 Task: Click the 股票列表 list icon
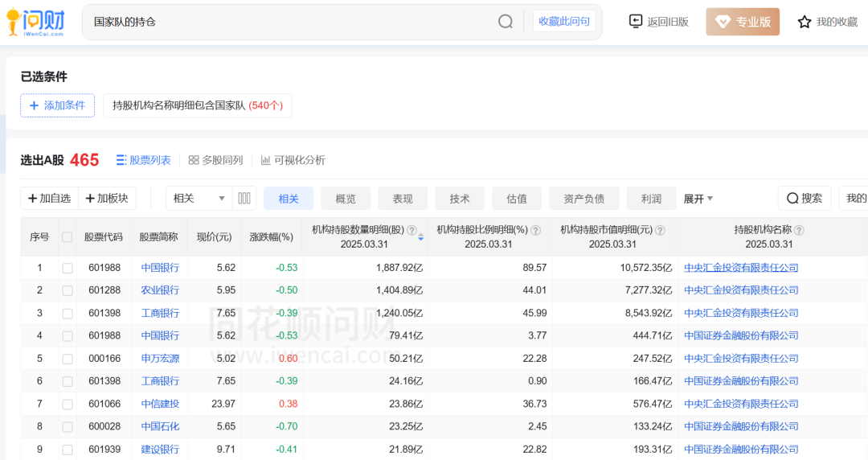pos(121,160)
